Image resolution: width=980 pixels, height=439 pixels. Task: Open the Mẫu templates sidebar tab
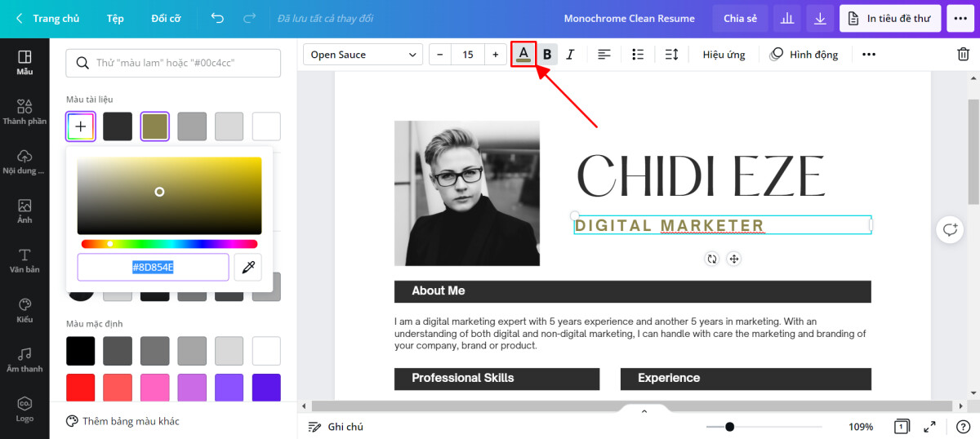pos(24,63)
